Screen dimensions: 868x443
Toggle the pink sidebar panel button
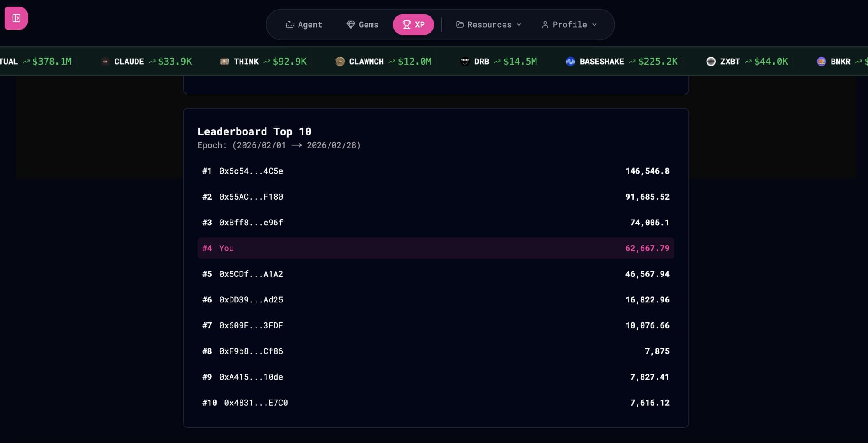click(x=16, y=18)
